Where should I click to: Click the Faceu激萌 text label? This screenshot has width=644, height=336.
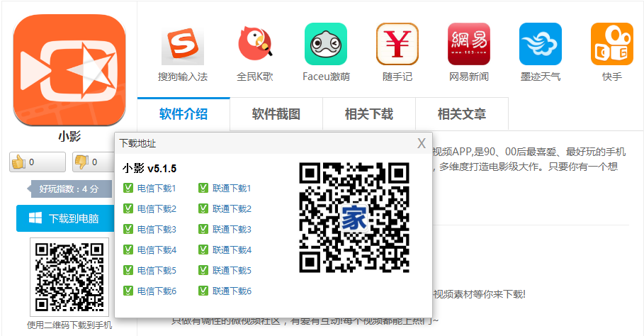click(326, 77)
